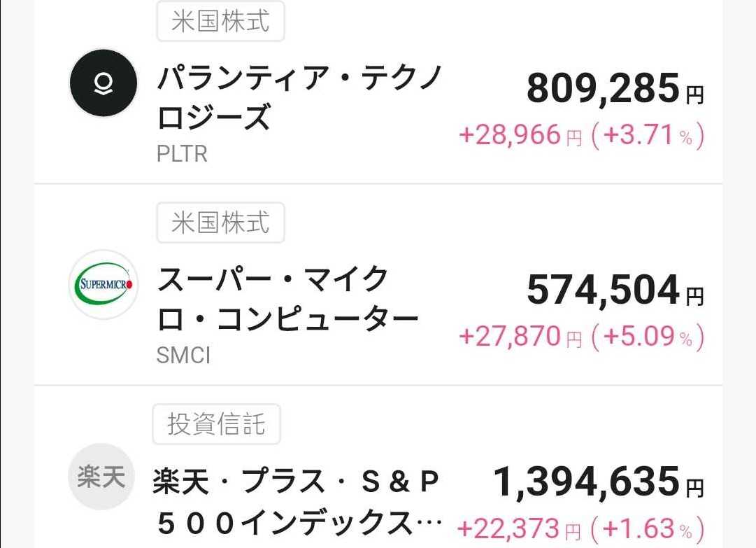The image size is (756, 548).
Task: Tap the 米国株式 tag above Palantir
Action: [x=220, y=21]
